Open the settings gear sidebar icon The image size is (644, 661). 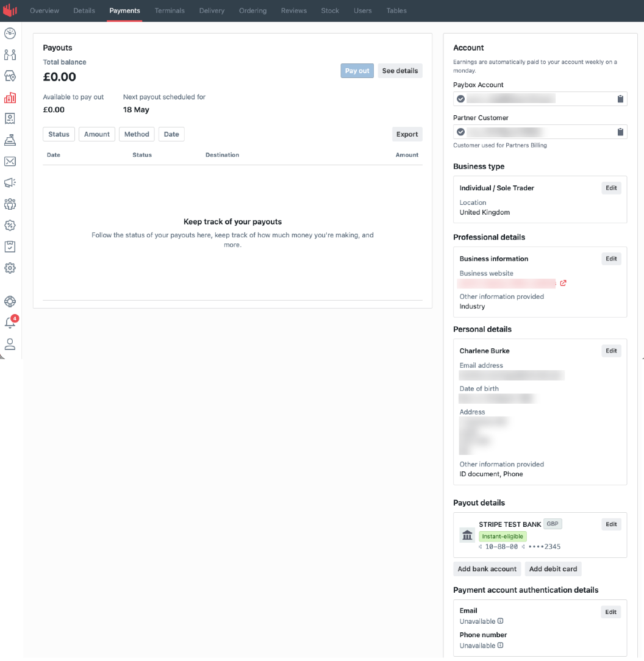click(x=10, y=268)
